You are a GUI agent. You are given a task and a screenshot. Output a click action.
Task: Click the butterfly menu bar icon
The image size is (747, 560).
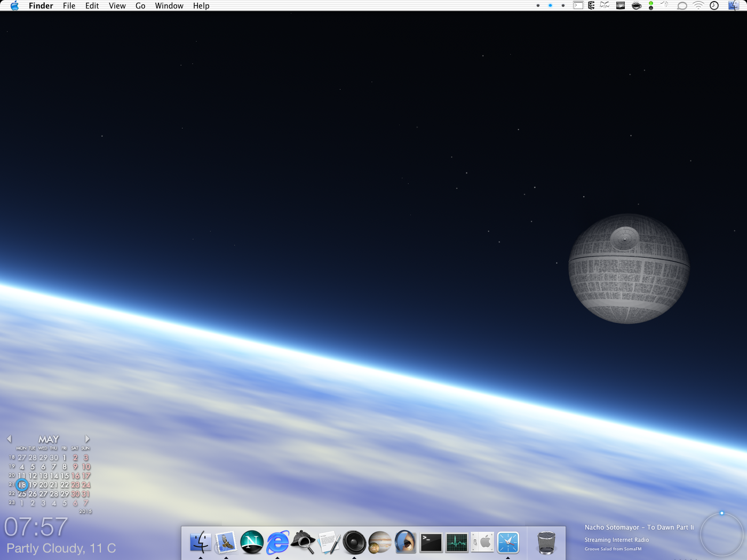click(x=605, y=5)
